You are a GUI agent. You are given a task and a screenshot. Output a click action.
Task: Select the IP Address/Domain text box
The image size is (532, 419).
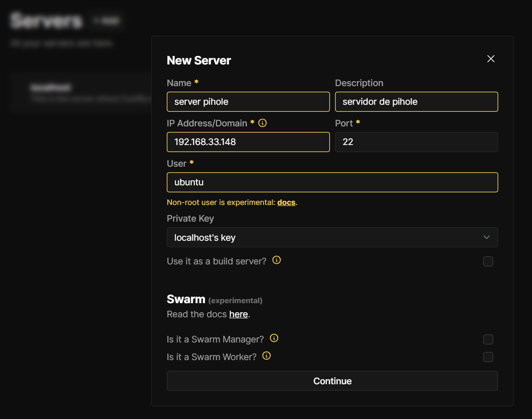click(x=248, y=142)
